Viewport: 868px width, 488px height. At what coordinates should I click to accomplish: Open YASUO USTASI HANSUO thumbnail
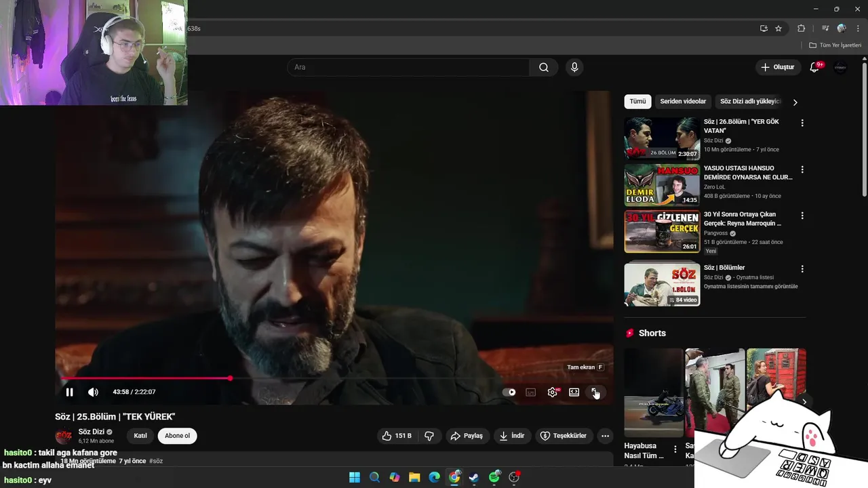pos(662,185)
